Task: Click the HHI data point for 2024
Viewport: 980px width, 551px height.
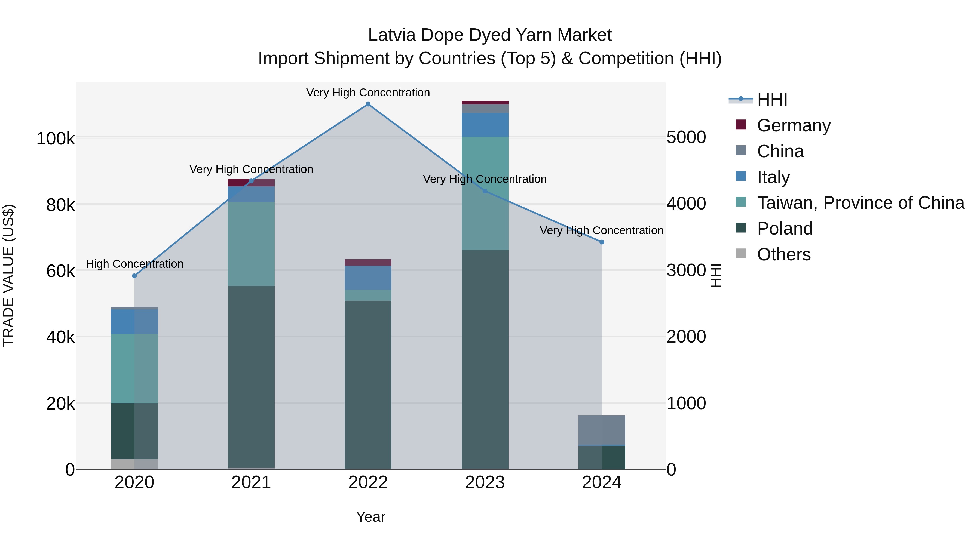Action: (x=602, y=242)
